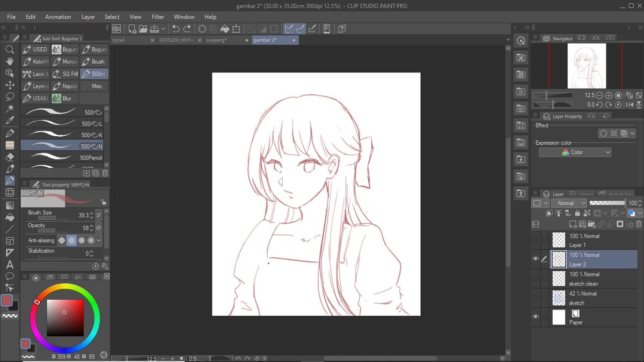Click the Navigator canvas thumbnail
Viewport: 644px width, 362px height.
point(587,66)
